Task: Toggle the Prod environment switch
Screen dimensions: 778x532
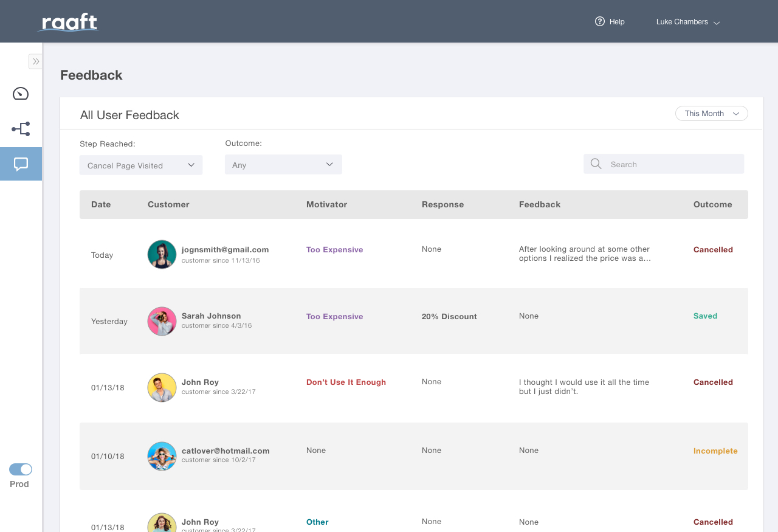Action: click(x=21, y=469)
